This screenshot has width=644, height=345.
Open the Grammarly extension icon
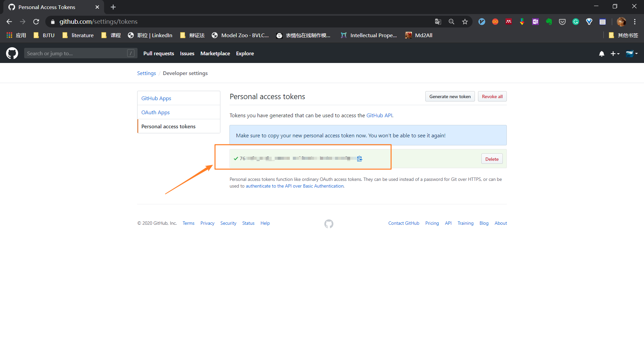click(576, 22)
